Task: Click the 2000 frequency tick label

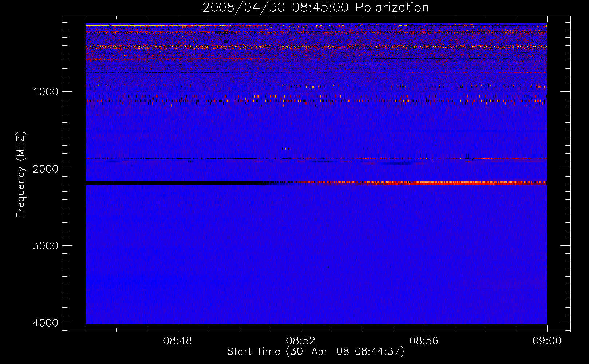Action: tap(46, 169)
